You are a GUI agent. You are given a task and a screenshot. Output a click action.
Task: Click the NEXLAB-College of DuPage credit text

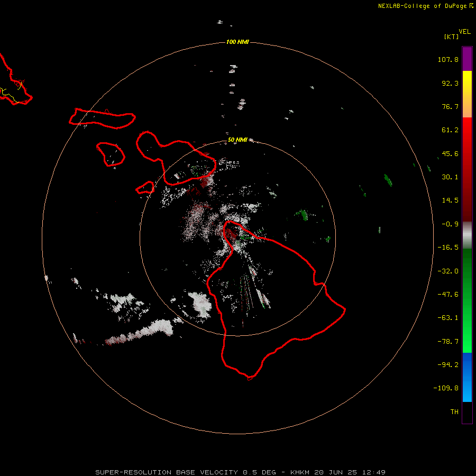point(422,6)
